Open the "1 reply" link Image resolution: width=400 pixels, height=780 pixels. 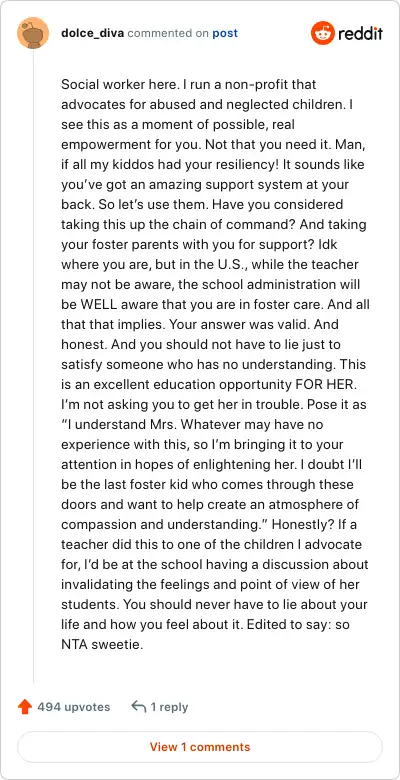pos(169,707)
